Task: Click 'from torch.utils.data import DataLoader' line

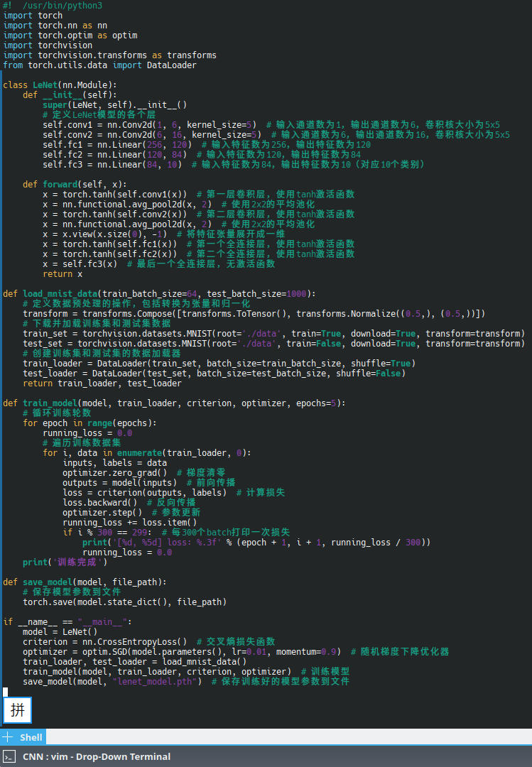Action: (x=100, y=65)
